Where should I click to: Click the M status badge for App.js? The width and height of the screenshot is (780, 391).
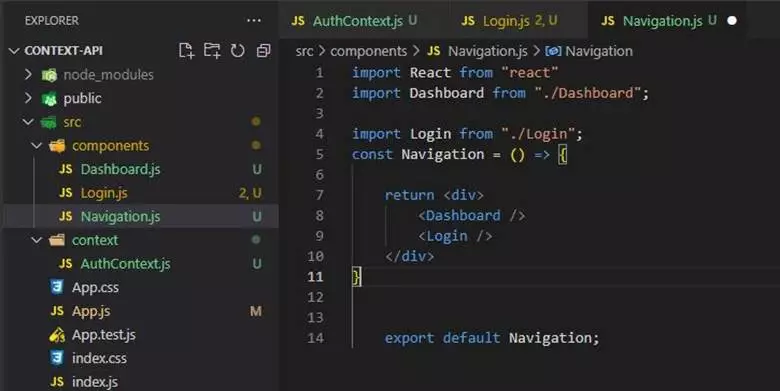tap(256, 311)
